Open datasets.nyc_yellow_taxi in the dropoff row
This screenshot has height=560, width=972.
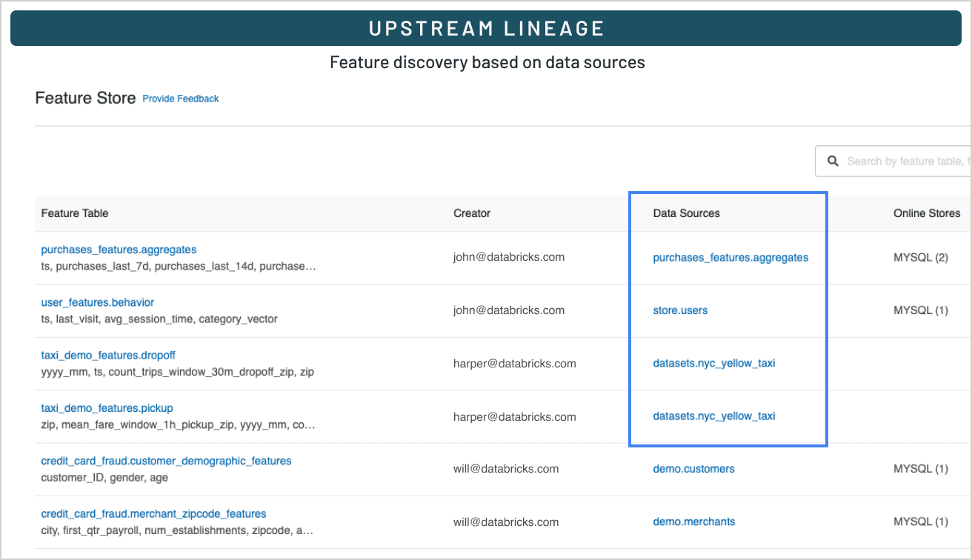[x=713, y=363]
